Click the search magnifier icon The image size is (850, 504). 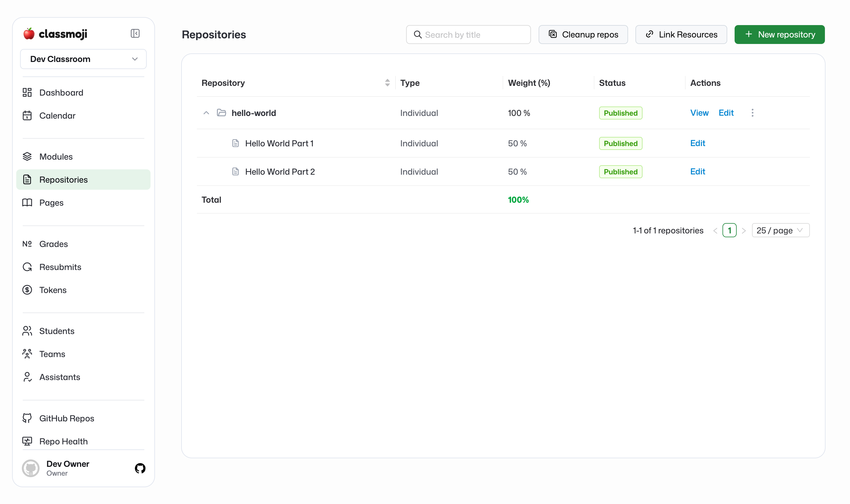pos(418,35)
